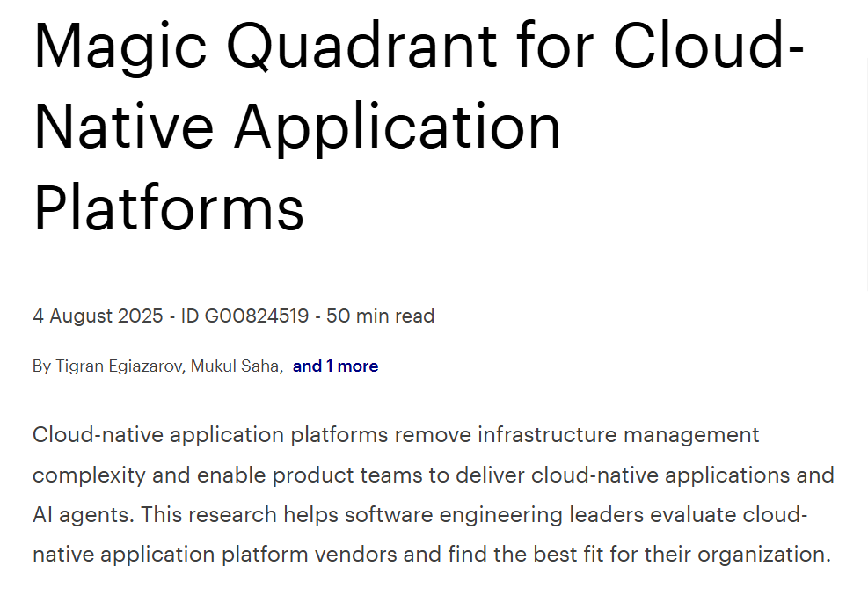
Task: Click the "50 min read" label
Action: (380, 316)
